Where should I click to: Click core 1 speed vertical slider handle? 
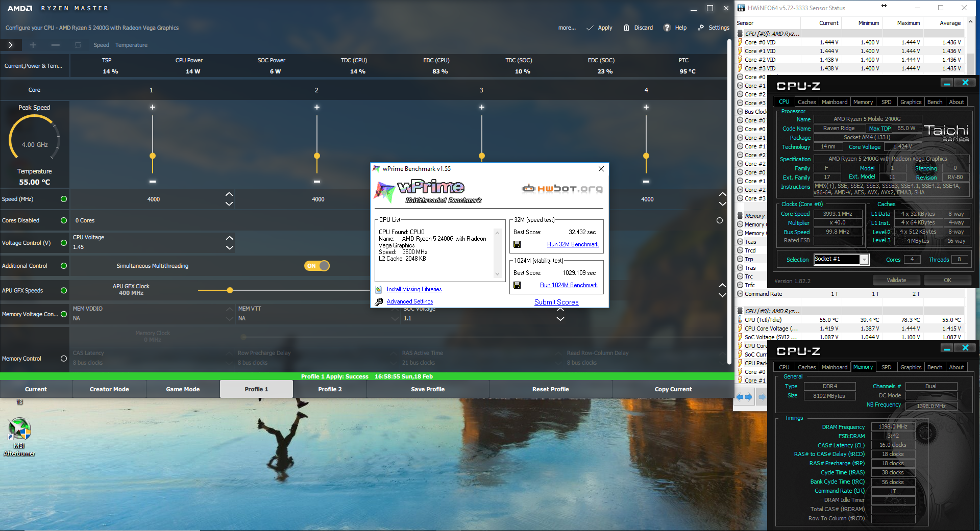pos(153,156)
